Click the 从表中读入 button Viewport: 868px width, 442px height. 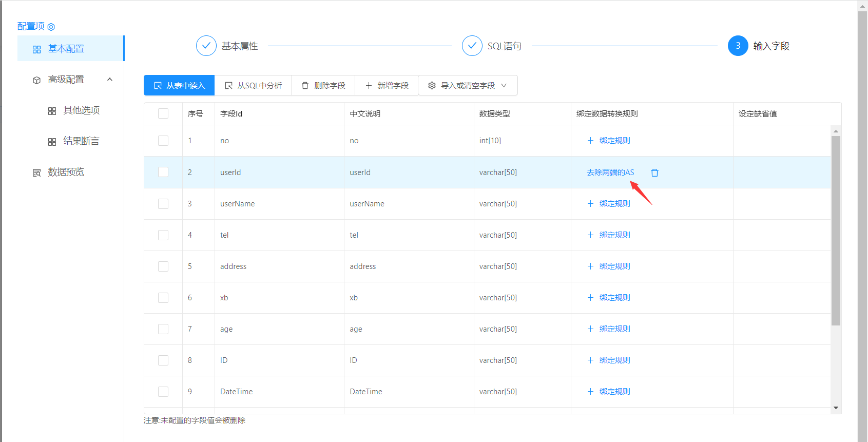click(x=179, y=85)
